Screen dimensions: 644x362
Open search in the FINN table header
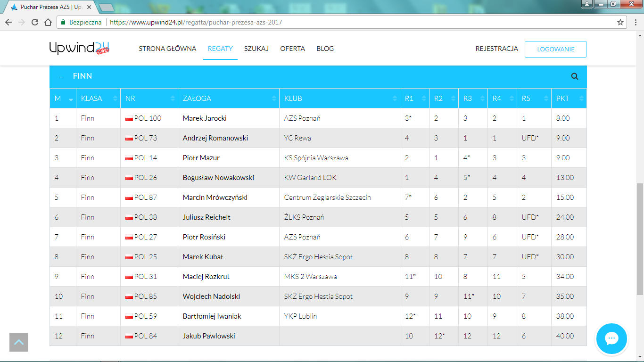[x=575, y=76]
